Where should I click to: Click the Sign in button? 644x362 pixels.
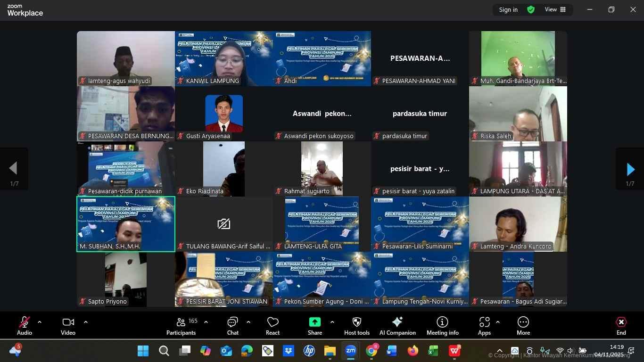508,9
